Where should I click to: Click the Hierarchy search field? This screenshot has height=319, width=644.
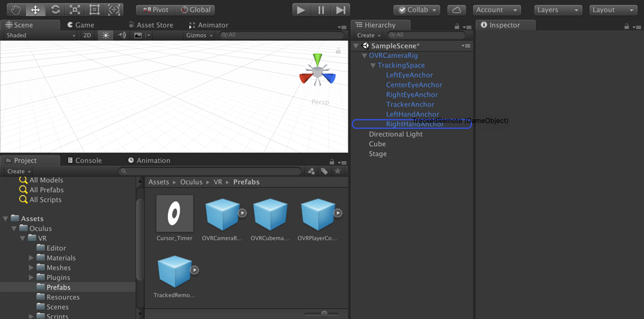click(426, 35)
